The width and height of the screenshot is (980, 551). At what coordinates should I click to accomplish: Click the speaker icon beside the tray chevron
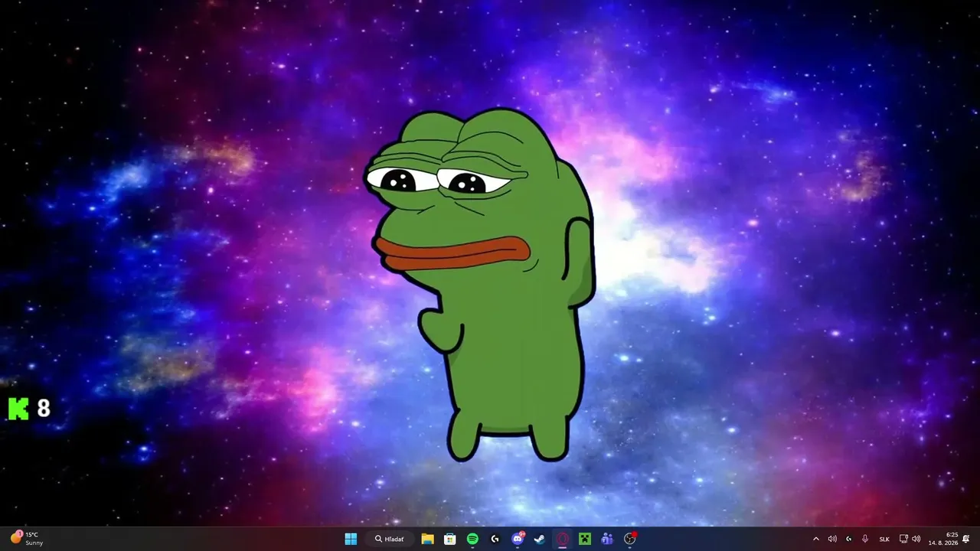click(x=832, y=539)
